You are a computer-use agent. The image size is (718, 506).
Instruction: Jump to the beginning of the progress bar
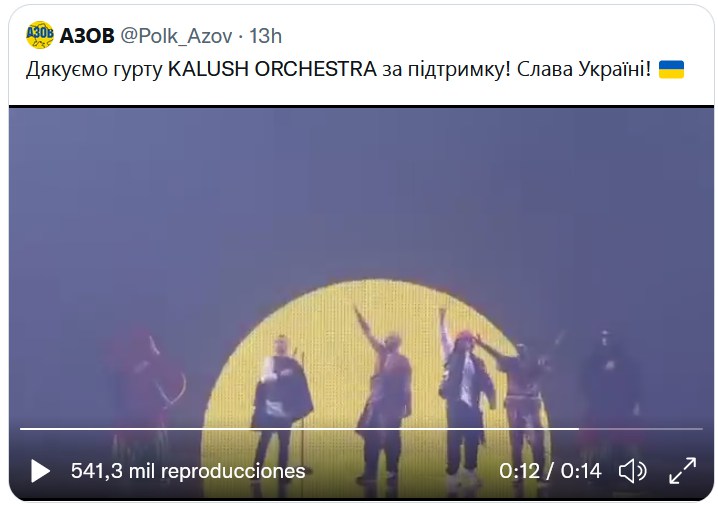click(22, 429)
